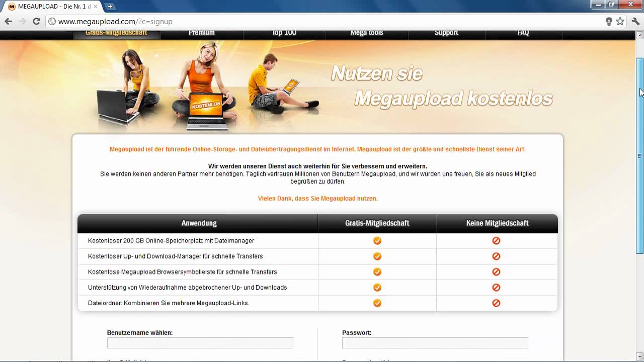Click the vertical scrollbar thumb
This screenshot has height=362, width=644.
click(x=639, y=156)
